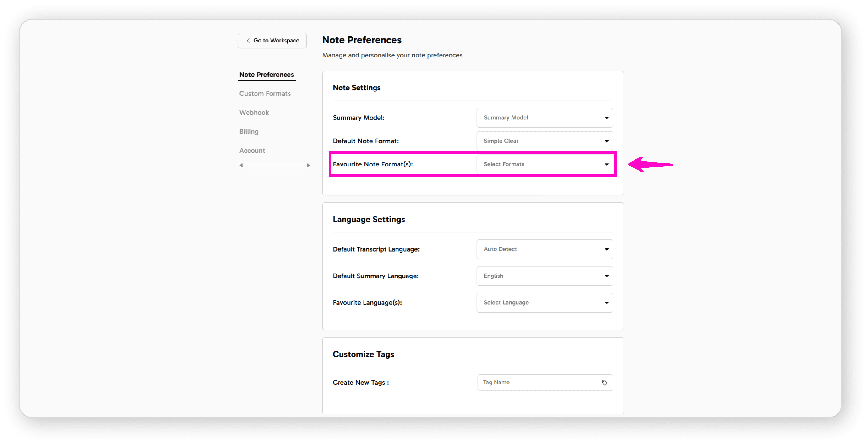Click the tag icon in the Tag Name field

click(x=604, y=382)
